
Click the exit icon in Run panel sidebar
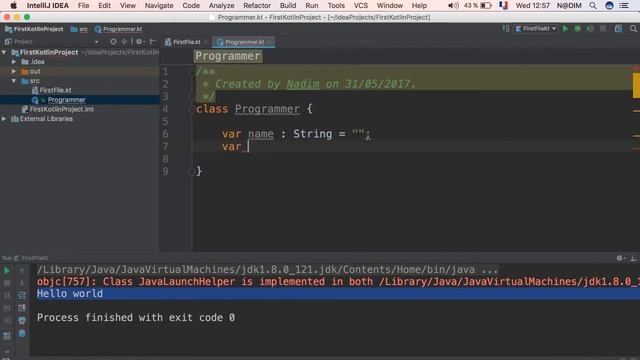[7, 321]
